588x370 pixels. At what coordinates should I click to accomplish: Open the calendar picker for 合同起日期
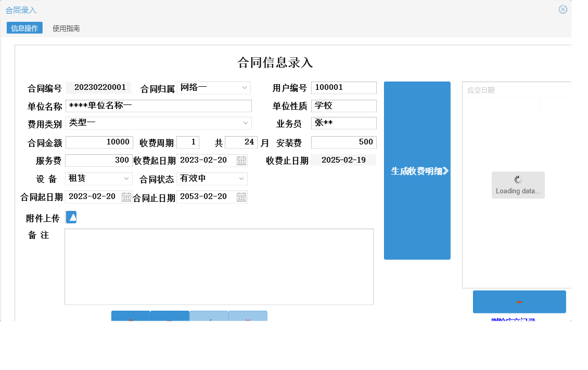(x=125, y=197)
